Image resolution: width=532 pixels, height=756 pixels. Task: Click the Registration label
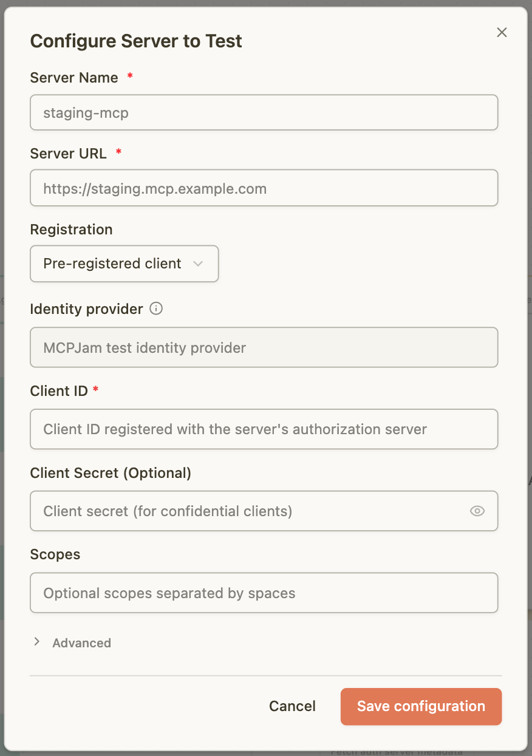72,230
